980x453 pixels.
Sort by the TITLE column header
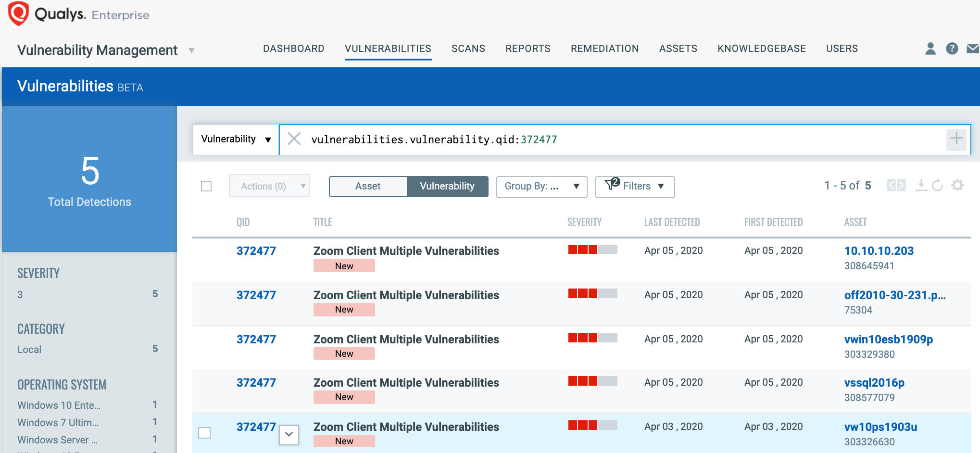(x=323, y=222)
